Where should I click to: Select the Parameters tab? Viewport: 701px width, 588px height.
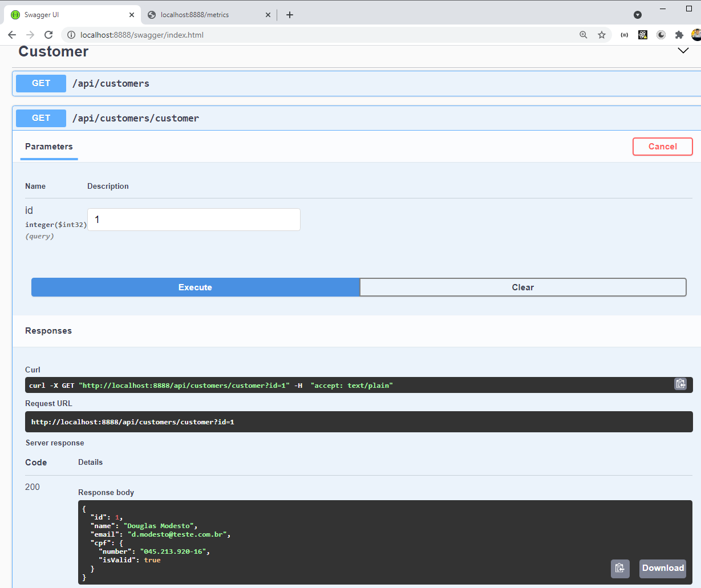click(x=49, y=147)
